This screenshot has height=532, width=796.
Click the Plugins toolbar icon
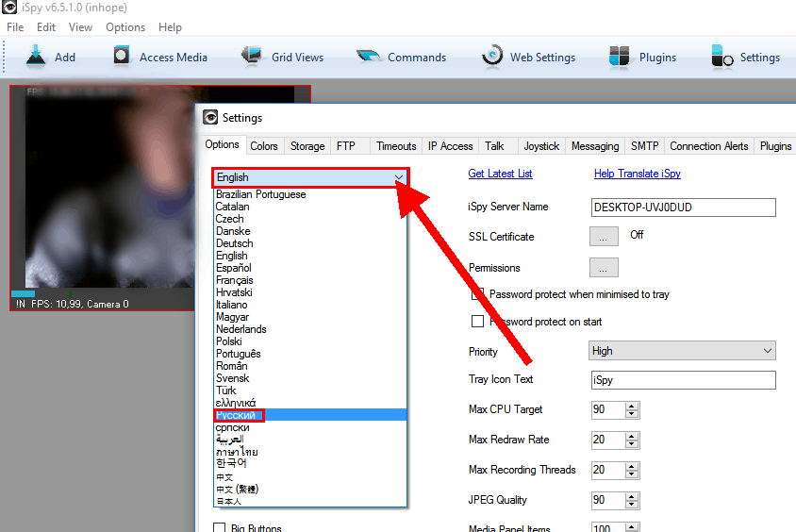pyautogui.click(x=620, y=57)
